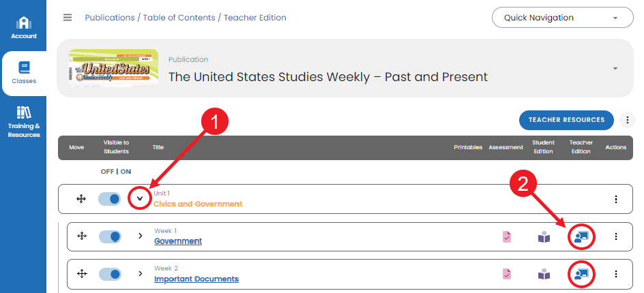Open the Quick Navigation dropdown
Screen dimensions: 644x293
(563, 18)
